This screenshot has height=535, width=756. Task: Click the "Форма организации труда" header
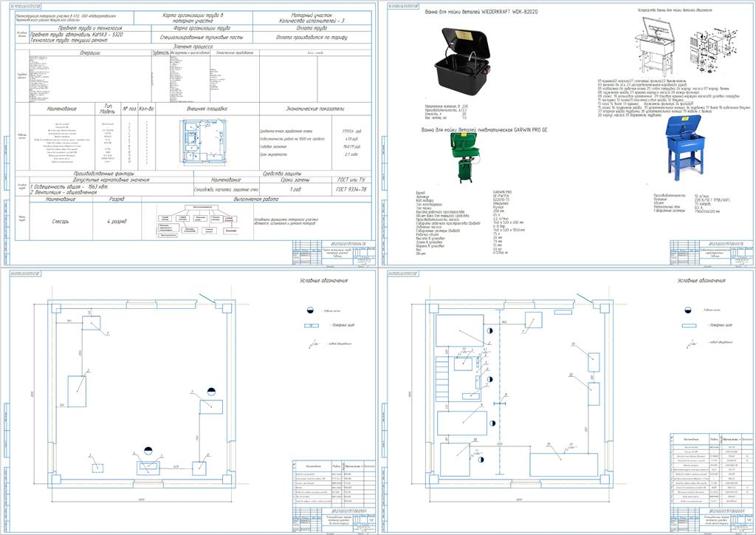click(x=202, y=29)
